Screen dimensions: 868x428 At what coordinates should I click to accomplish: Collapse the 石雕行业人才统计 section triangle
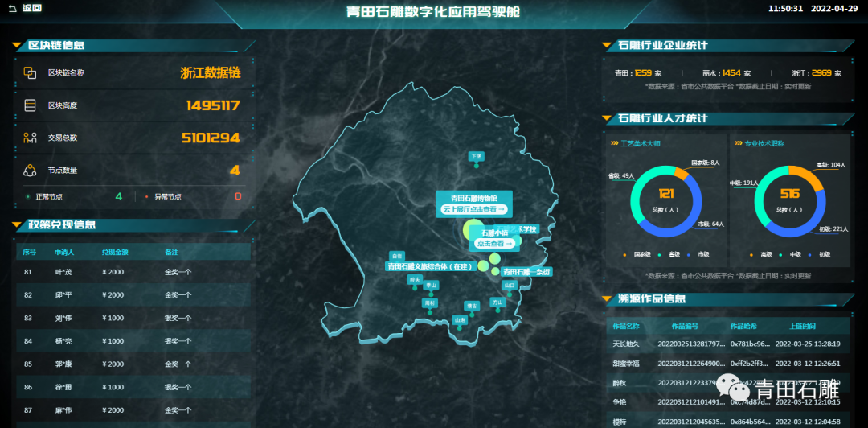pyautogui.click(x=607, y=118)
